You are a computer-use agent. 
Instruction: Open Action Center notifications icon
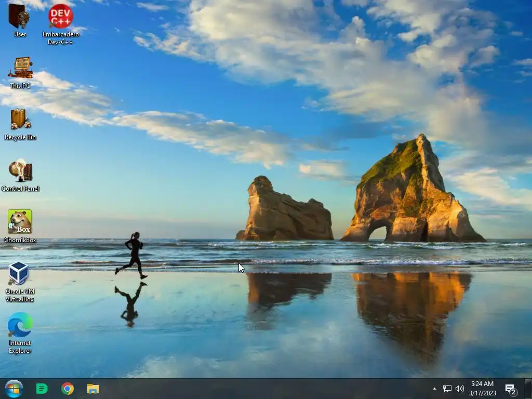pos(511,389)
